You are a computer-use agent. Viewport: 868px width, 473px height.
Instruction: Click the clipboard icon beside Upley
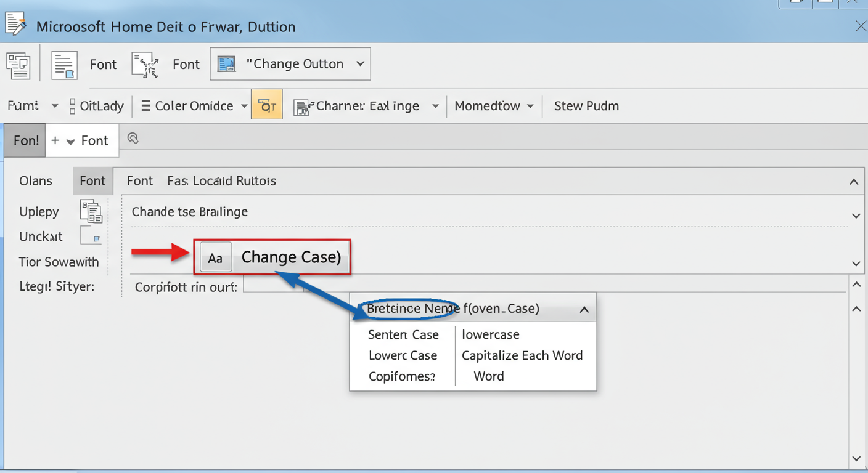coord(91,211)
